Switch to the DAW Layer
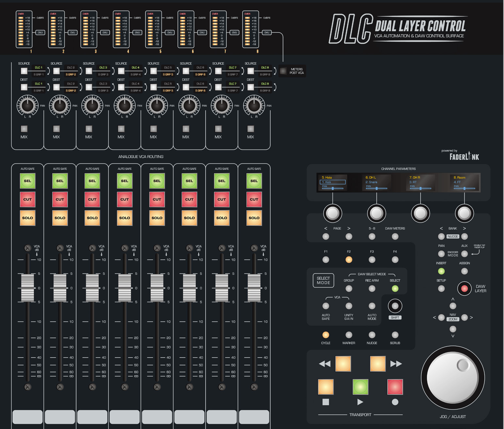This screenshot has height=429, width=504. (464, 288)
